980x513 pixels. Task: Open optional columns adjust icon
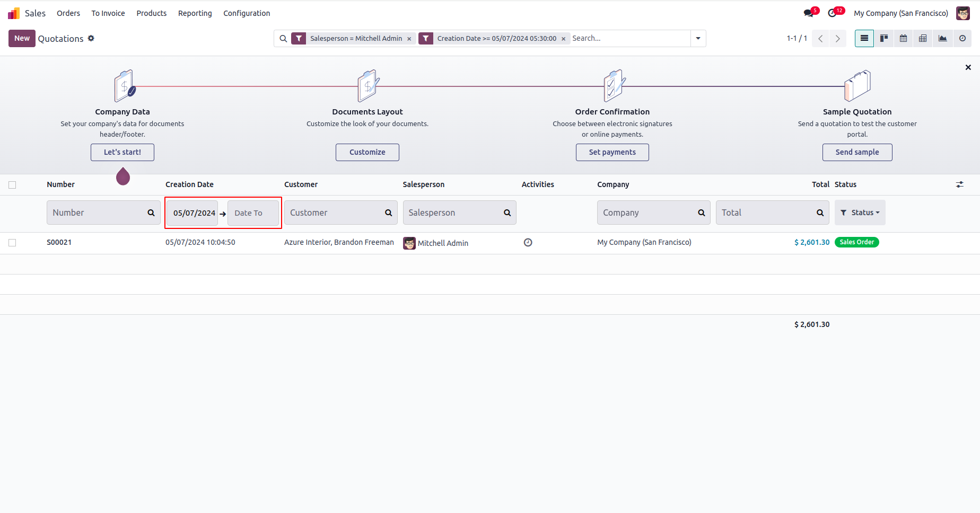tap(960, 184)
